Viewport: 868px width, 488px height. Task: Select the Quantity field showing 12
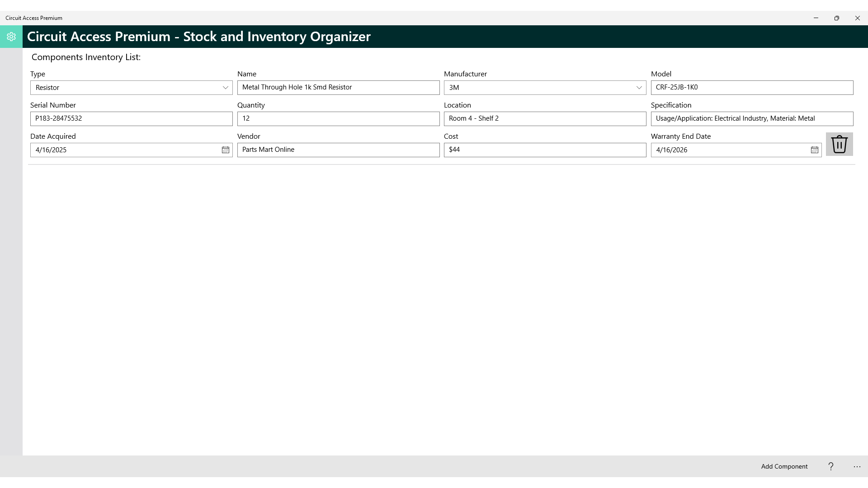(x=338, y=118)
